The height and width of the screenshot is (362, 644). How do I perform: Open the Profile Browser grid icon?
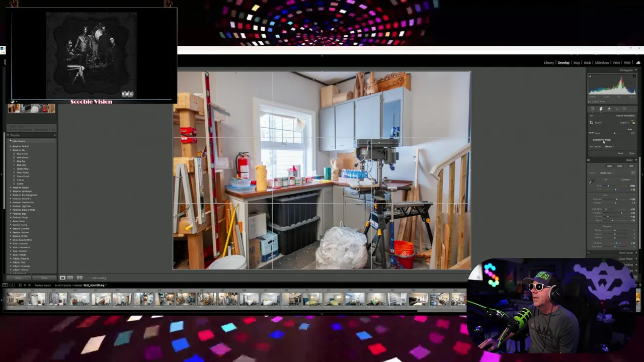pyautogui.click(x=633, y=173)
